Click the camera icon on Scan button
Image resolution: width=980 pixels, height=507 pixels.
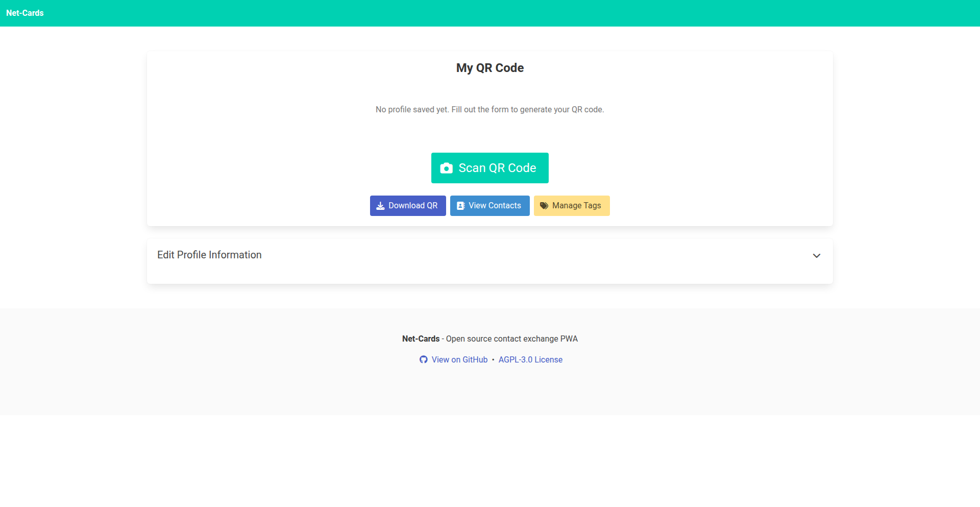click(446, 168)
